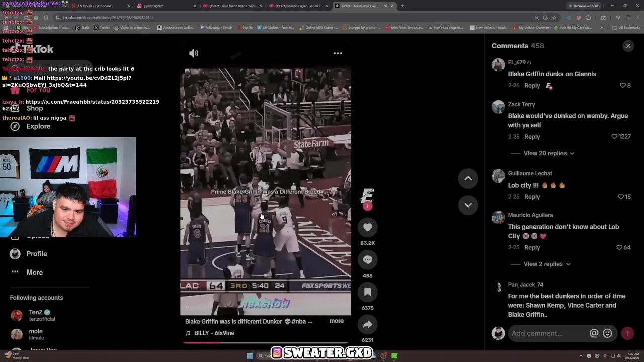
Task: Open the 'My Verizon Overview' bookmark
Action: (x=531, y=28)
